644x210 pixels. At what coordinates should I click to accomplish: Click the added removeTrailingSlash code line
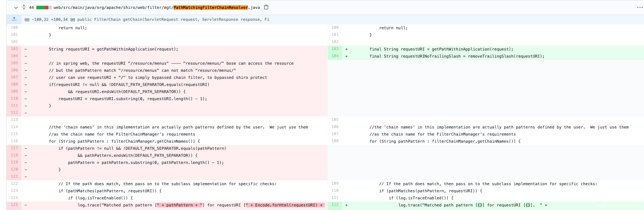click(457, 56)
